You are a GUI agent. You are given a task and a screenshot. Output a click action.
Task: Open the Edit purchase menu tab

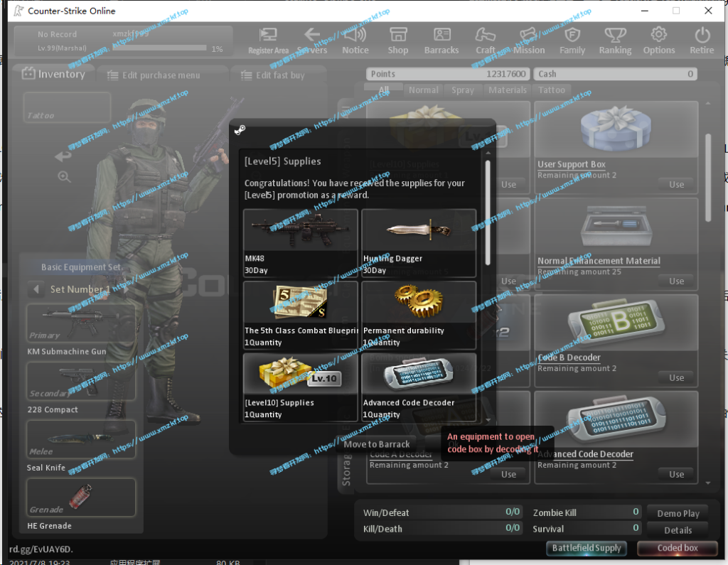(x=161, y=75)
